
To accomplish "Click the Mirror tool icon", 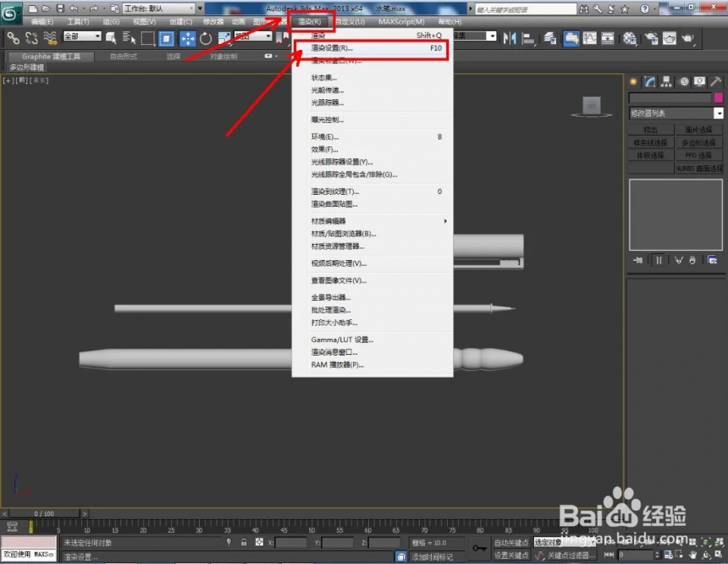I will [x=510, y=38].
